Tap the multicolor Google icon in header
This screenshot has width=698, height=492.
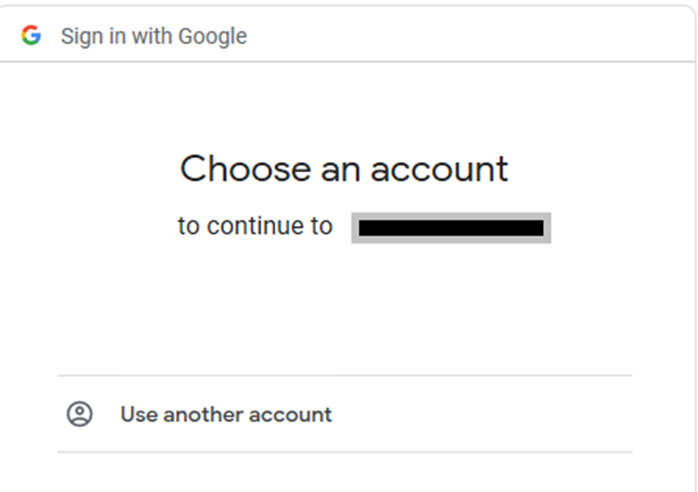coord(31,35)
